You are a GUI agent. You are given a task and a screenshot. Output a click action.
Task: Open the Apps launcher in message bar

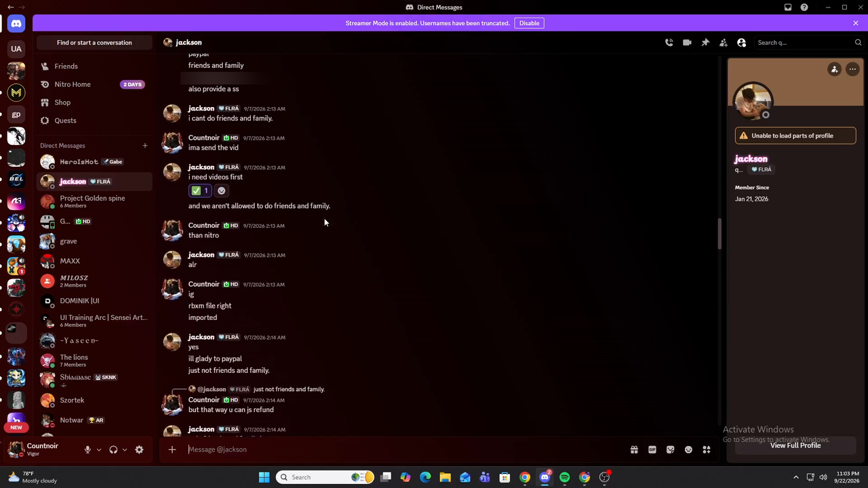(707, 449)
